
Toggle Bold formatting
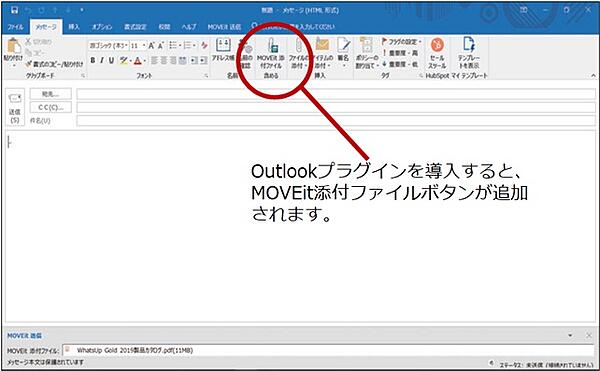(x=93, y=60)
